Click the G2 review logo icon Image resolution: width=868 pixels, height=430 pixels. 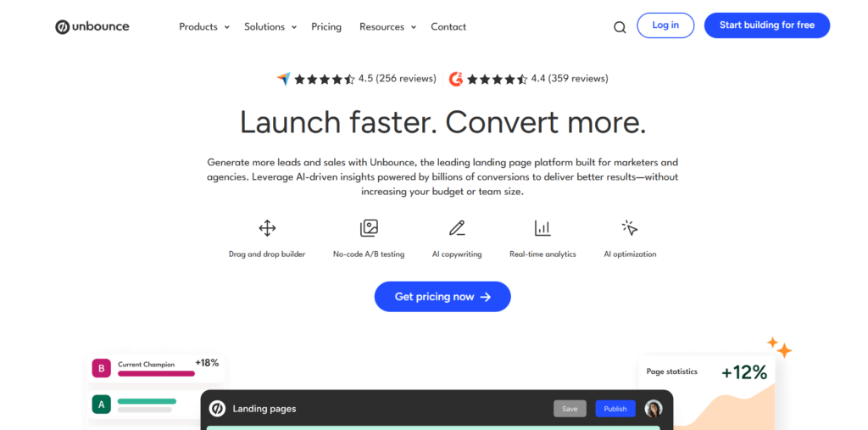[x=456, y=79]
